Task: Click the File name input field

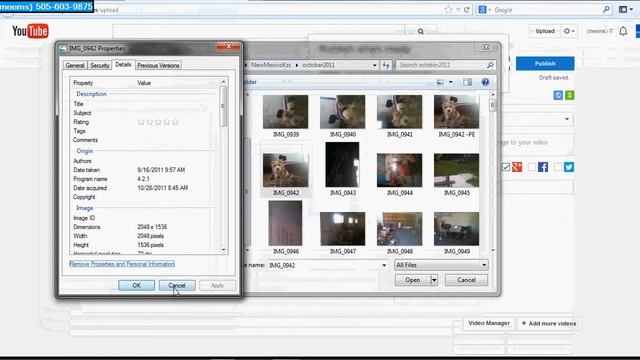Action: [323, 265]
